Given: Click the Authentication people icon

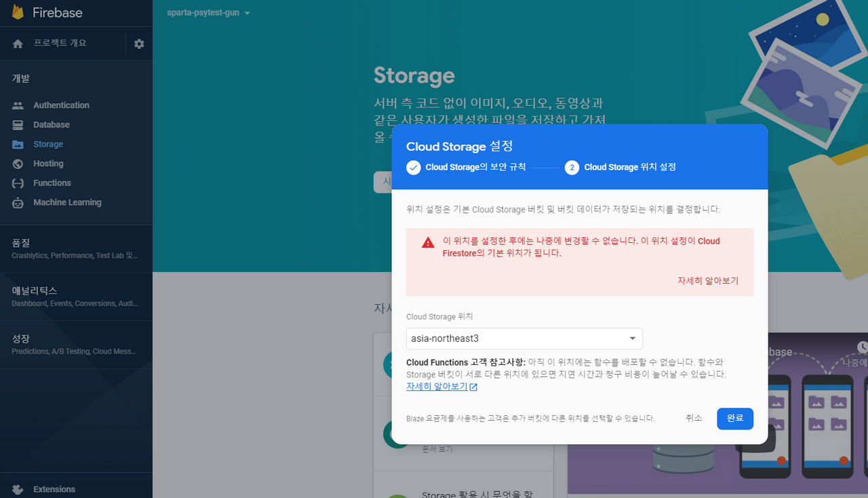Looking at the screenshot, I should pos(18,105).
